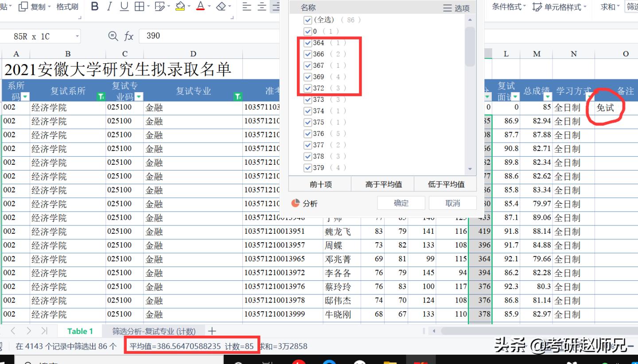Click the 高于平均值 filter button
This screenshot has height=364, width=638.
(383, 183)
